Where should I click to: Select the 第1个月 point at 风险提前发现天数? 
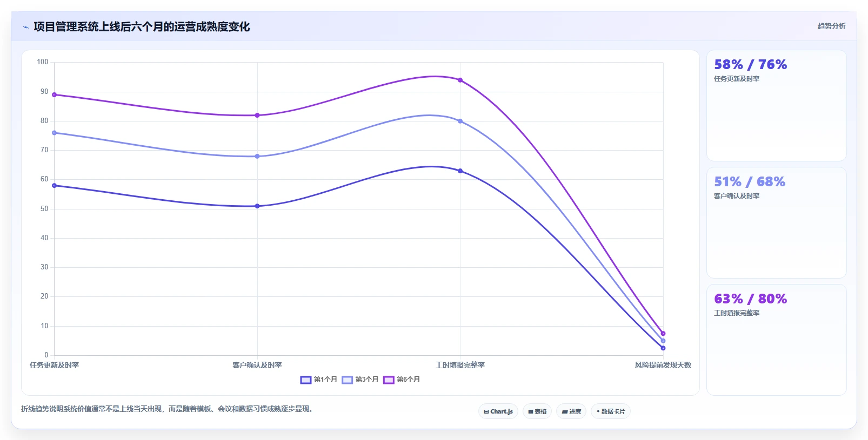tap(663, 348)
